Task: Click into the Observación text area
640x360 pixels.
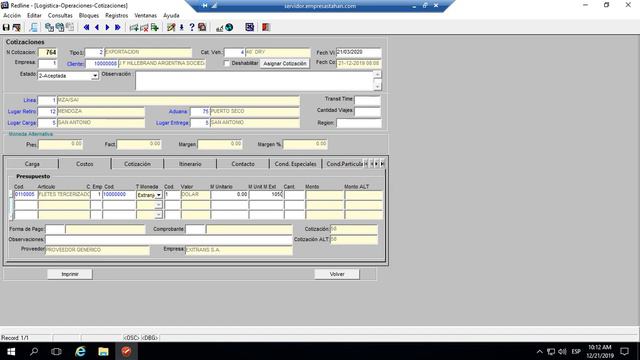Action: pos(254,81)
